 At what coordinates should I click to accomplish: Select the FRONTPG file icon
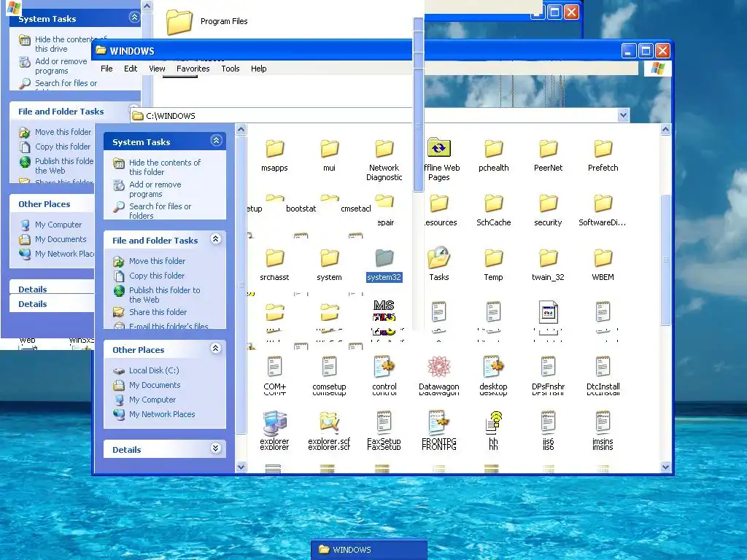(438, 422)
